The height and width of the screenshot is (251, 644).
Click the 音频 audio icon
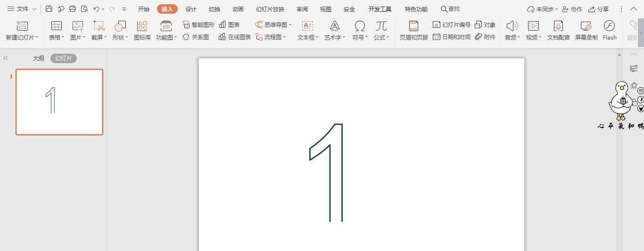(512, 26)
